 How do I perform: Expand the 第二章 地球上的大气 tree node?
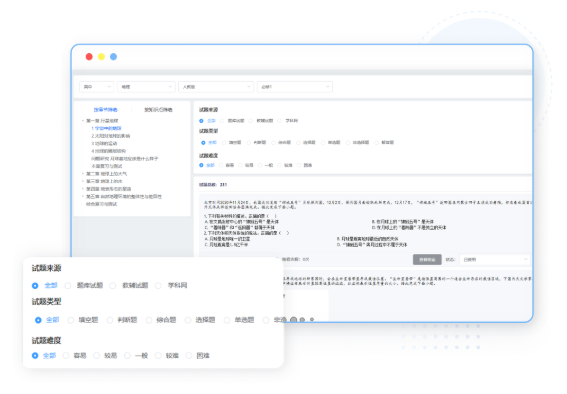[83, 174]
